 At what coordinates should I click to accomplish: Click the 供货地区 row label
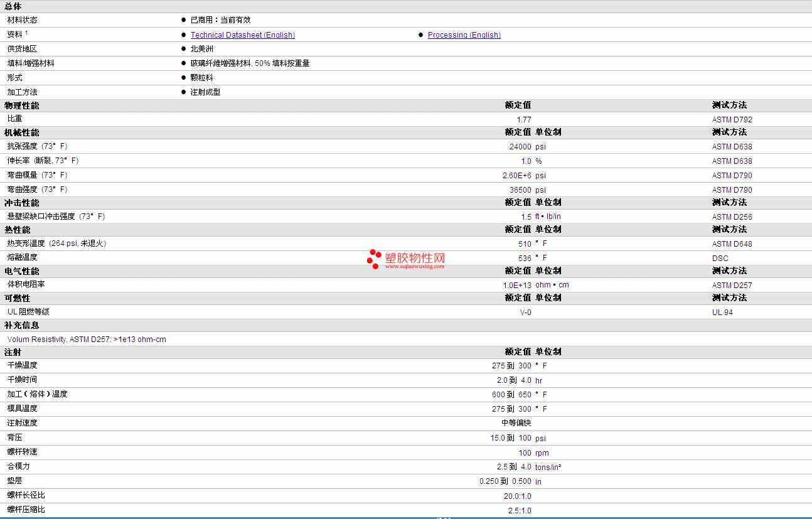[23, 49]
